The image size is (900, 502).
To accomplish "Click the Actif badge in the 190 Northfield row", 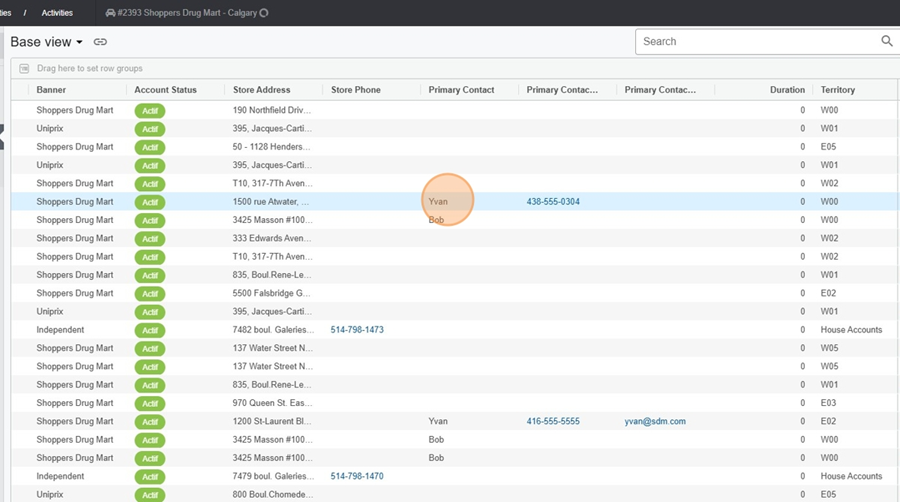I will (150, 111).
